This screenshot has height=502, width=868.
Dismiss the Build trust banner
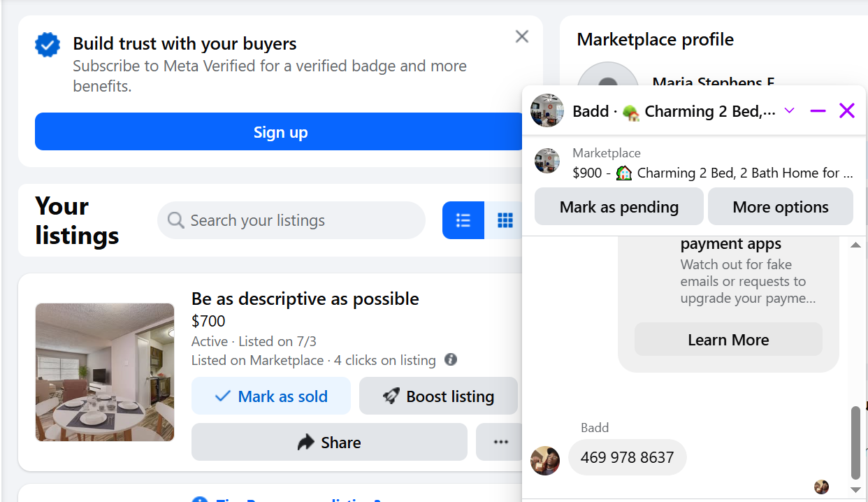tap(521, 37)
